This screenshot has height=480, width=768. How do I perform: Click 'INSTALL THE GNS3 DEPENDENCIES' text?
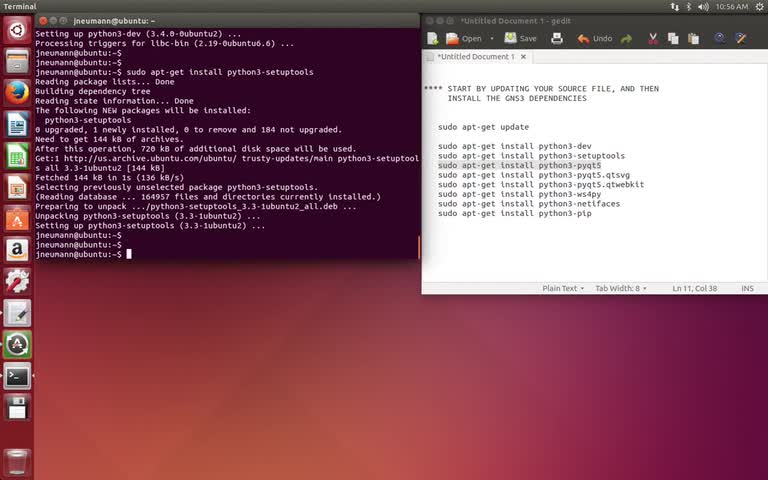point(517,98)
